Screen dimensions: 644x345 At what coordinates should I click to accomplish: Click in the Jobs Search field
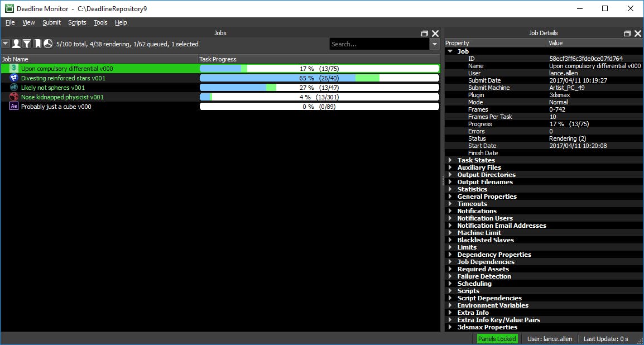pyautogui.click(x=379, y=44)
